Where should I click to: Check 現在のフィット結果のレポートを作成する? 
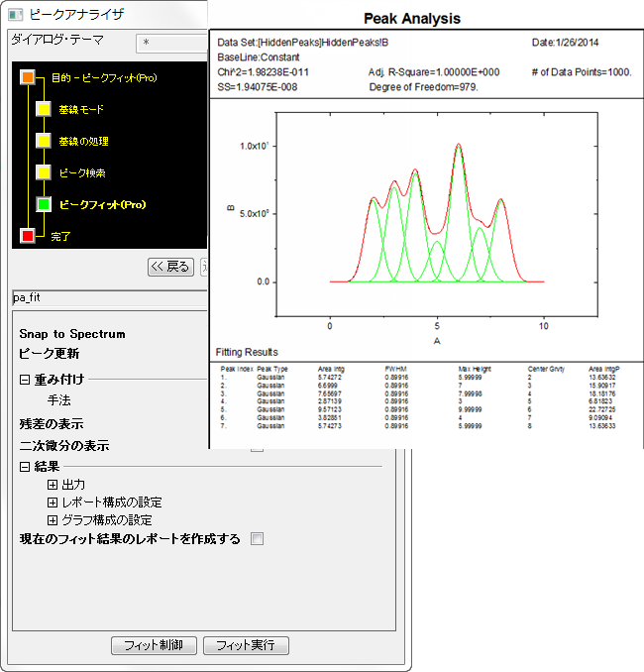[257, 539]
